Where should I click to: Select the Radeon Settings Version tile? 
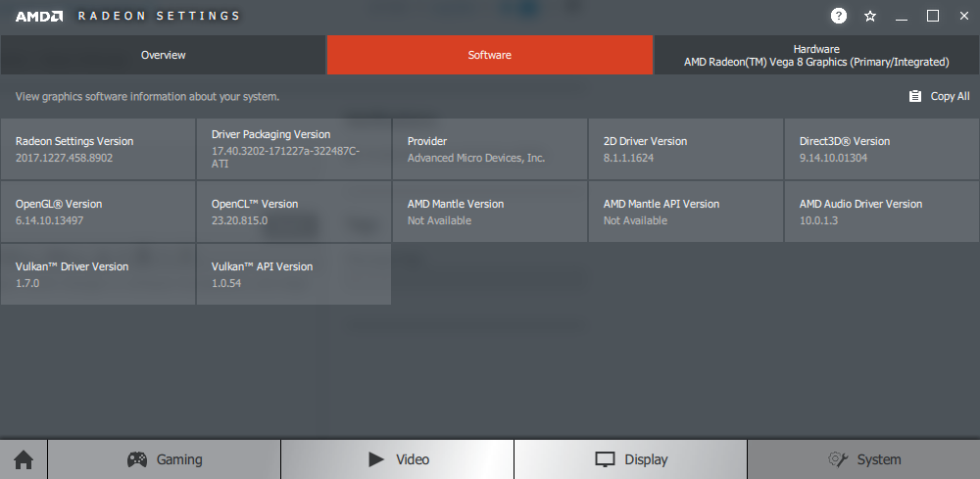(x=98, y=149)
